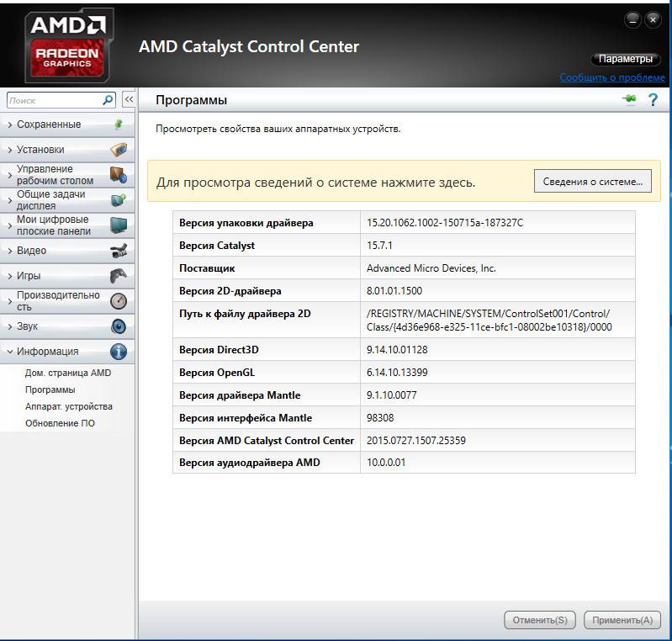This screenshot has width=672, height=641.
Task: Click the Отменить(S) button
Action: (540, 620)
